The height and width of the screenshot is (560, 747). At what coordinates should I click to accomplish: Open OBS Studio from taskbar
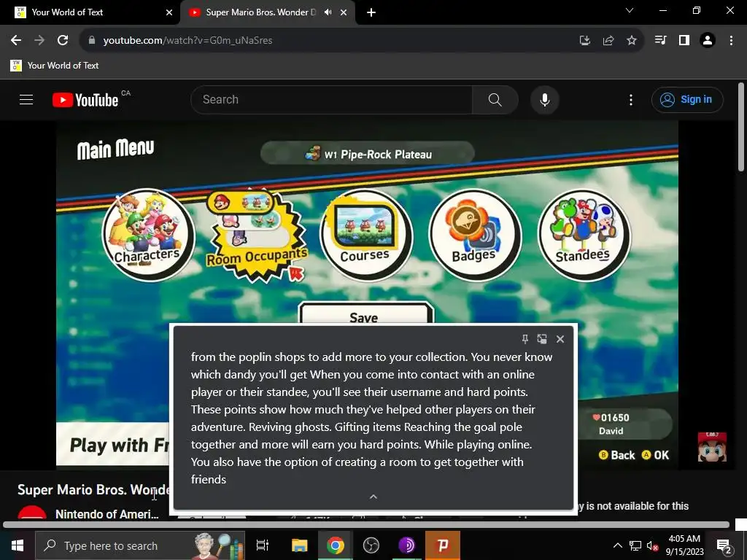371,545
